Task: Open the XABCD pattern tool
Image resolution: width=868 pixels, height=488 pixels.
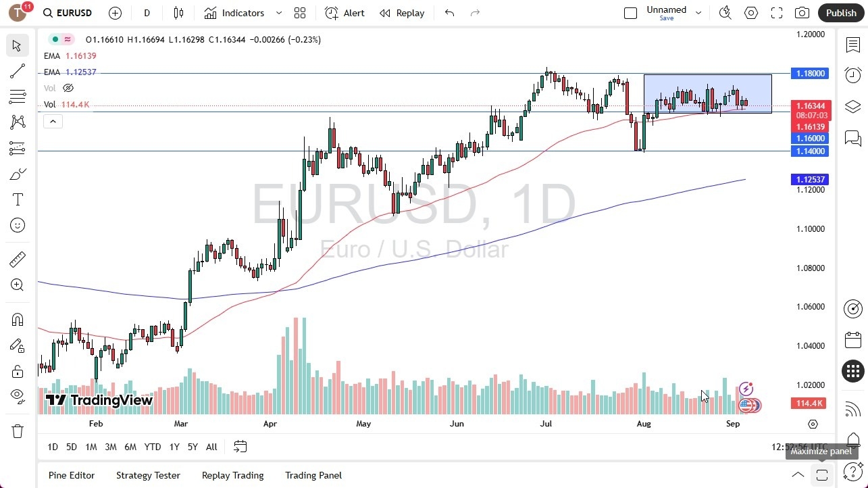Action: tap(18, 122)
